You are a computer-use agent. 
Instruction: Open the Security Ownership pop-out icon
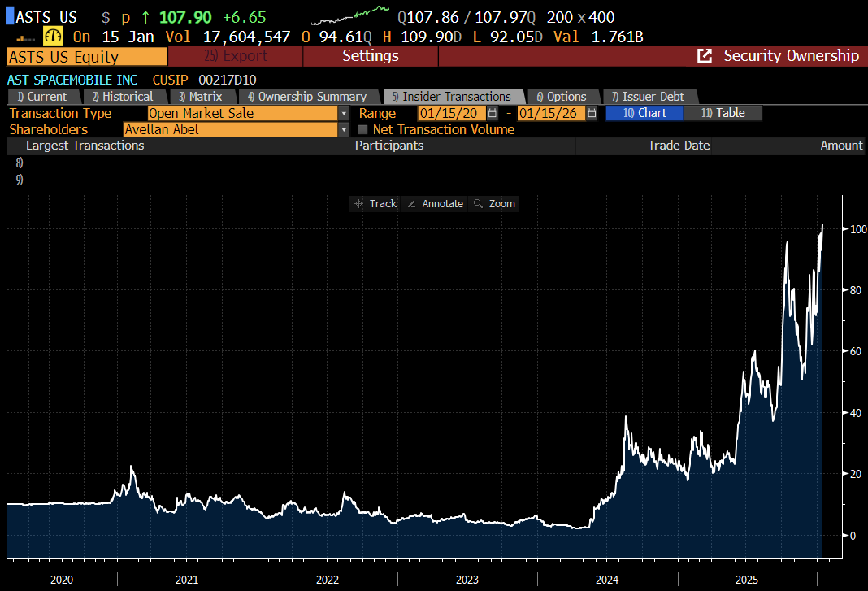pos(704,56)
